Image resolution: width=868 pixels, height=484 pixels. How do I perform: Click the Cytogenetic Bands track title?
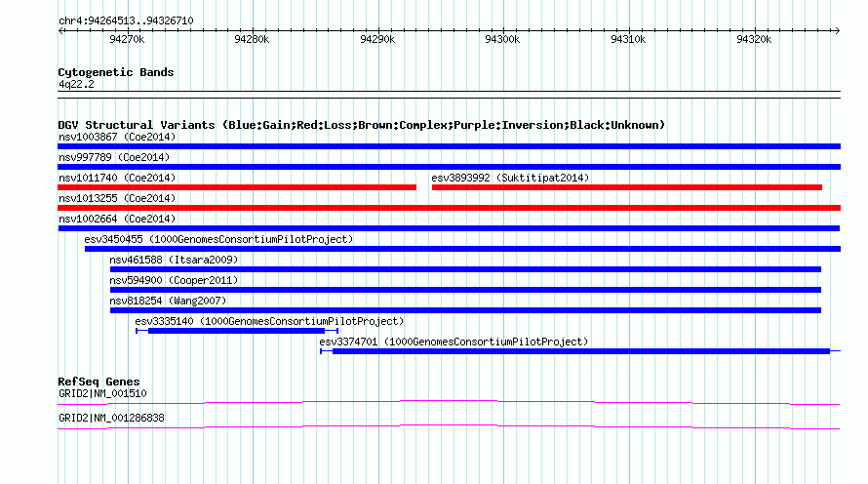(x=116, y=72)
